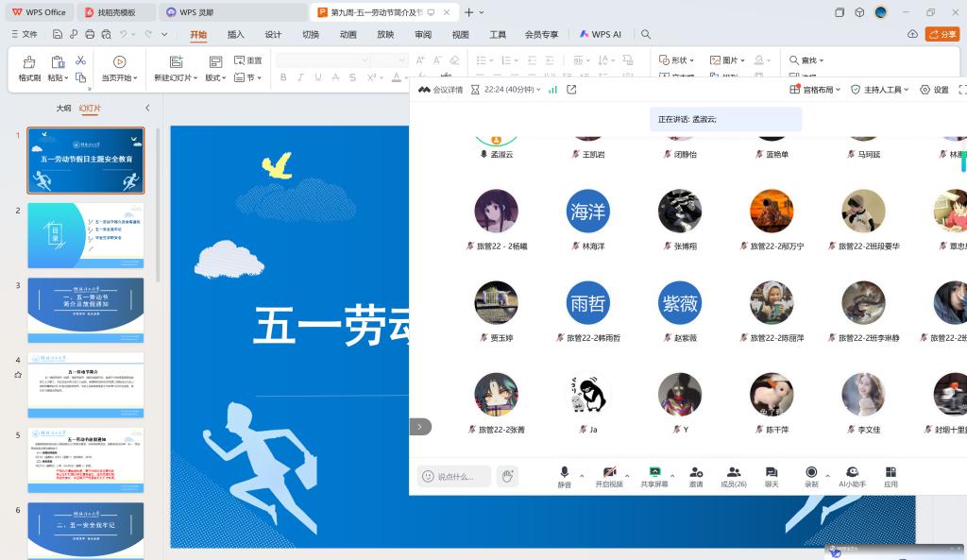
Task: Click the 说点什么 chat input field
Action: coord(455,477)
